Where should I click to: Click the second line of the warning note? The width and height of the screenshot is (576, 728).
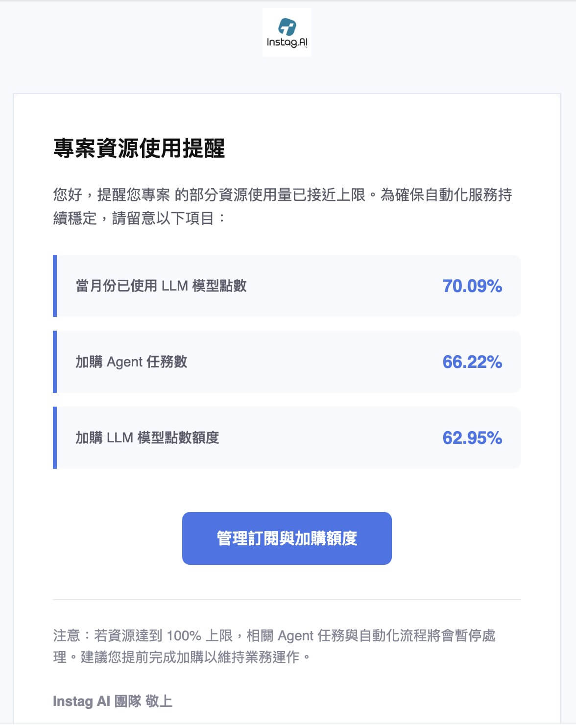[x=182, y=657]
